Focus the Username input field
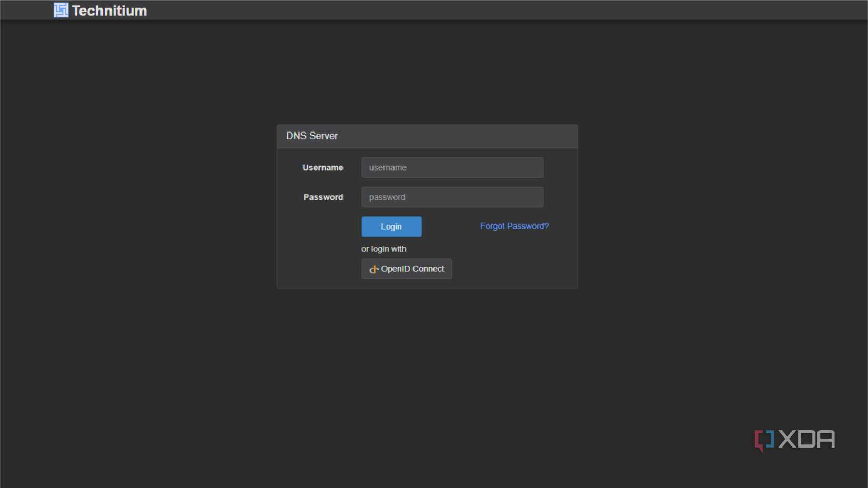The image size is (868, 488). [x=452, y=167]
